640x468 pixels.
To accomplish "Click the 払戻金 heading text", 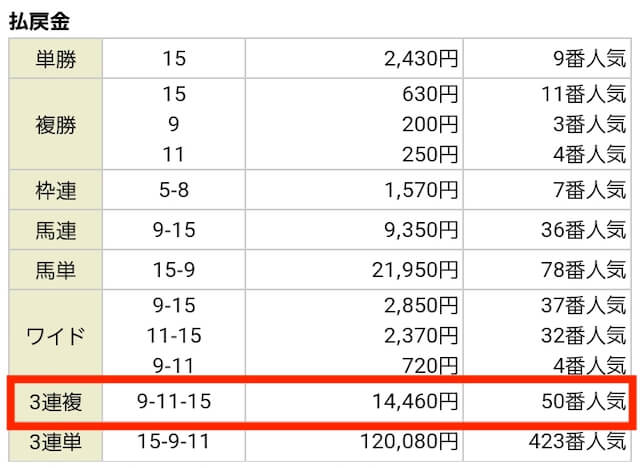I will (39, 21).
